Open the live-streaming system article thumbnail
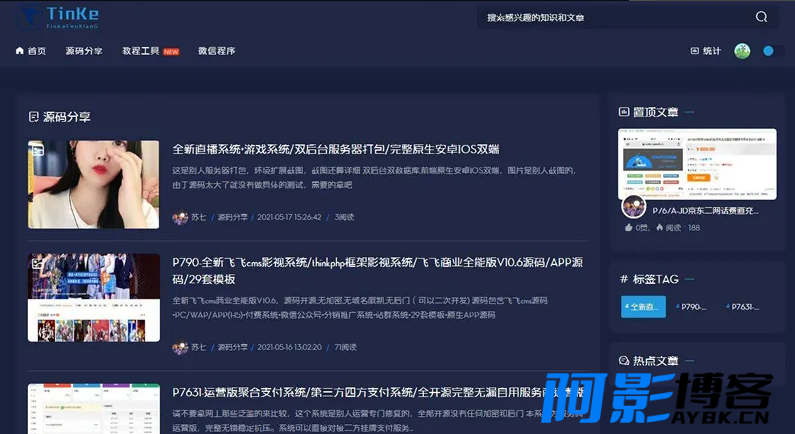This screenshot has width=795, height=434. click(93, 185)
